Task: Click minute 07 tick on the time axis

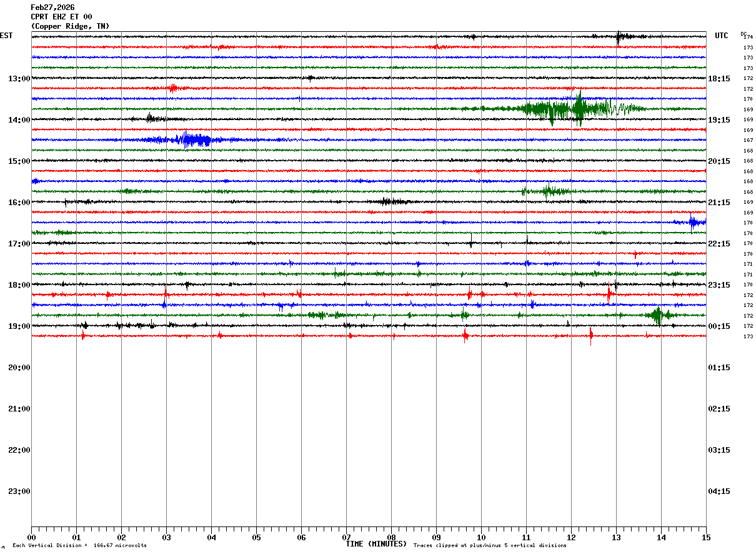Action: coord(346,538)
